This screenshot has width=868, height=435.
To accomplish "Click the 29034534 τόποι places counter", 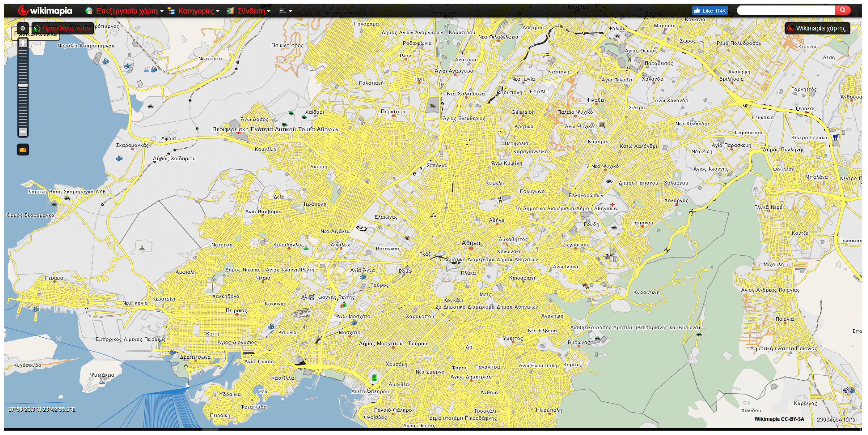I will pyautogui.click(x=836, y=419).
